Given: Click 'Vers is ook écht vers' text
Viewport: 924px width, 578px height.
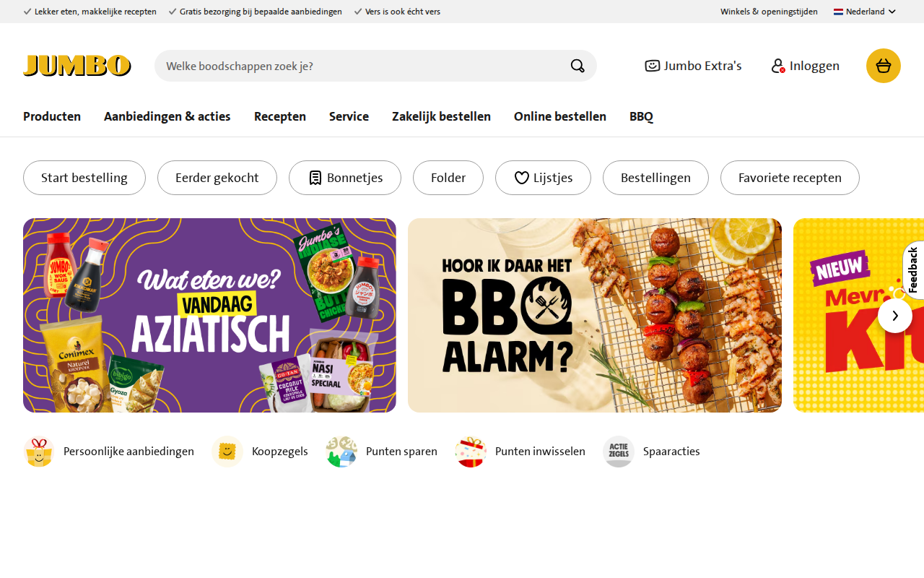Looking at the screenshot, I should 403,12.
